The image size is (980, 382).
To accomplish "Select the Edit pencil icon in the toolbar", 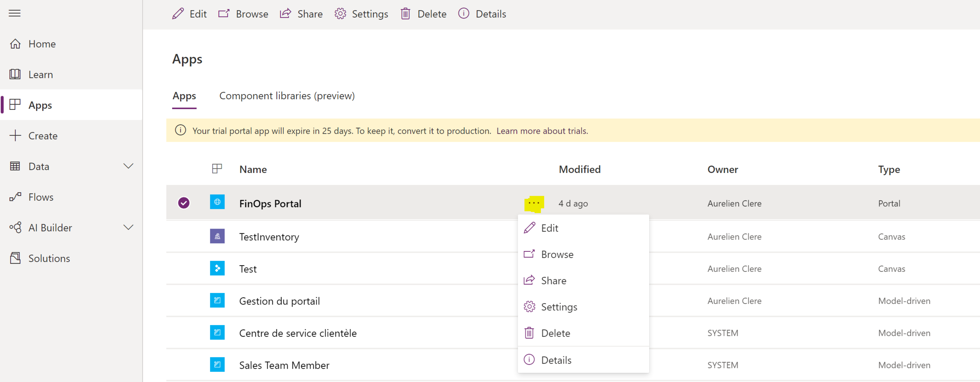I will pyautogui.click(x=178, y=13).
